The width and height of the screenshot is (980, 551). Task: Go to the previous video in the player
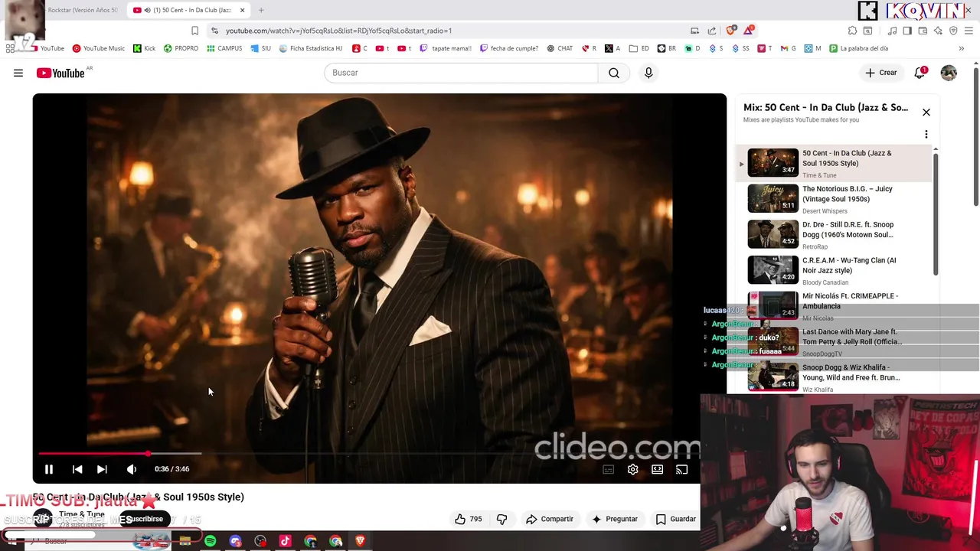[77, 469]
